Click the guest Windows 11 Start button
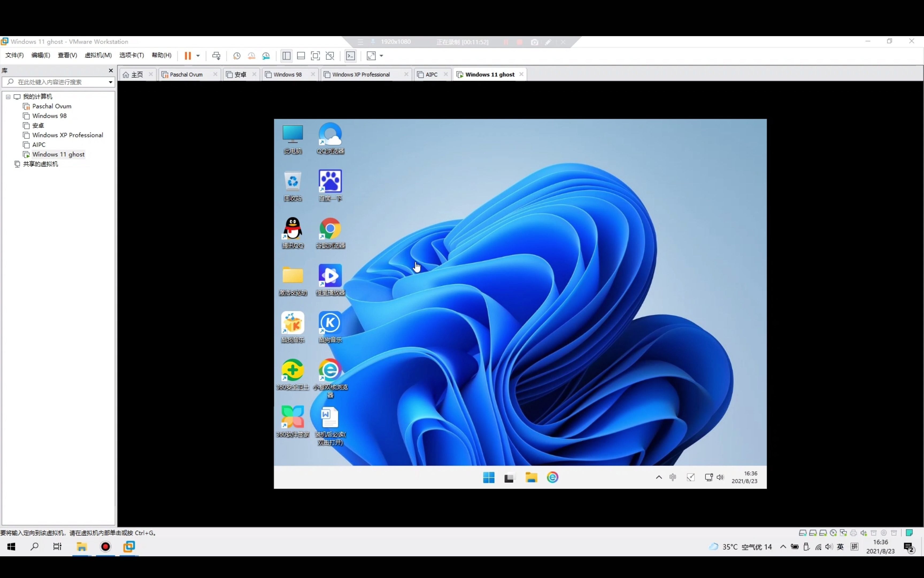This screenshot has height=578, width=924. click(x=489, y=477)
